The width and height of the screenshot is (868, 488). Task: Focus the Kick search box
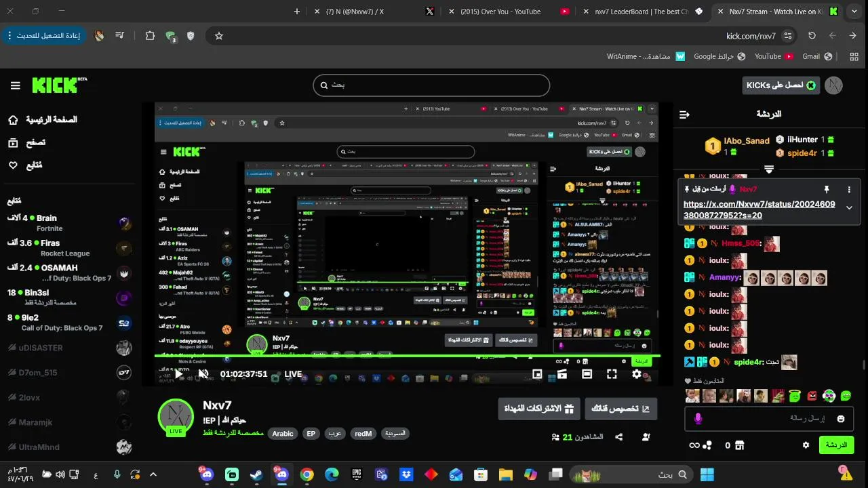point(431,85)
